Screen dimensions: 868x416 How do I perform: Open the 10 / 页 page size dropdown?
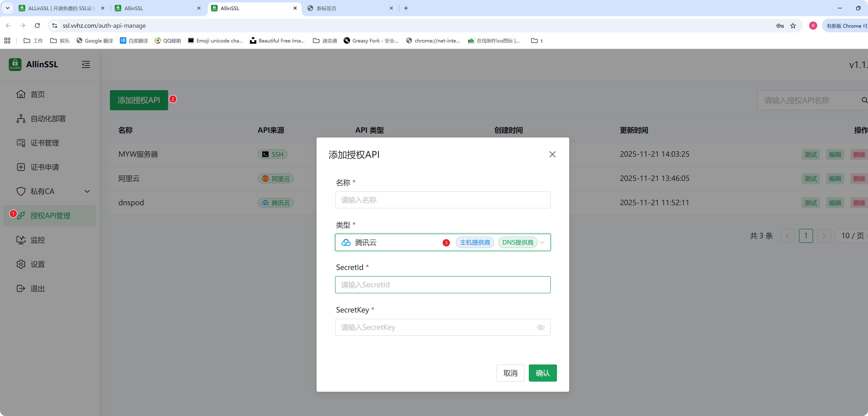(853, 236)
